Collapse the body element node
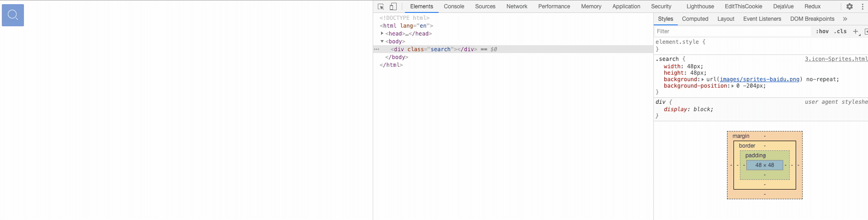 (382, 42)
